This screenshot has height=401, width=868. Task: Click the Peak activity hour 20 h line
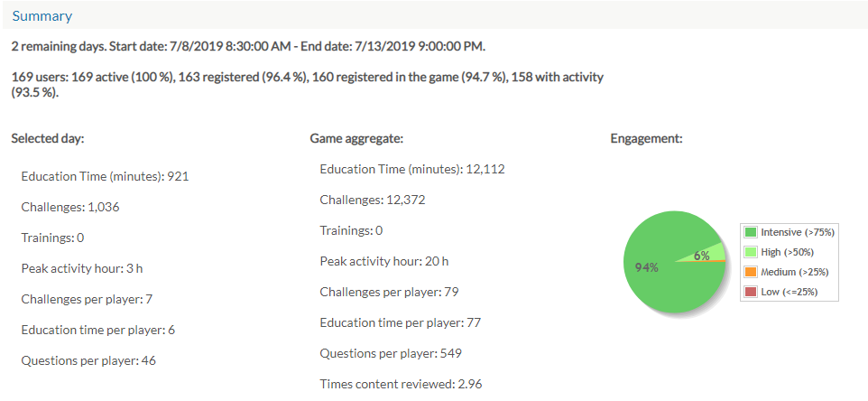coord(384,261)
